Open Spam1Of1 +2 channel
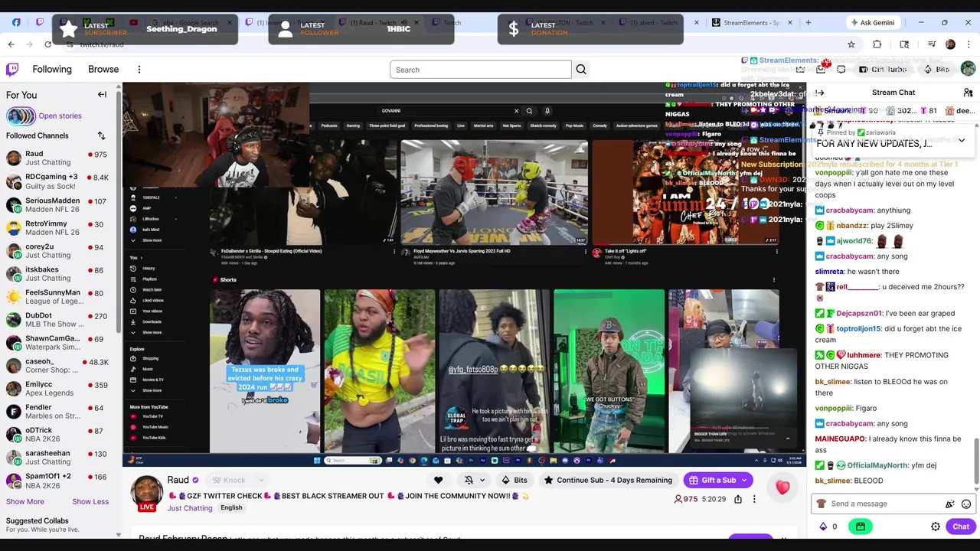The width and height of the screenshot is (980, 551). (x=58, y=480)
